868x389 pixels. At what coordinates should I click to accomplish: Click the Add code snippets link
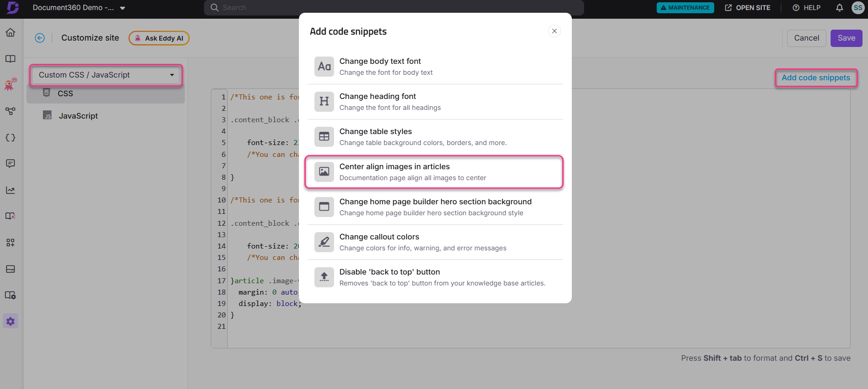(x=816, y=78)
